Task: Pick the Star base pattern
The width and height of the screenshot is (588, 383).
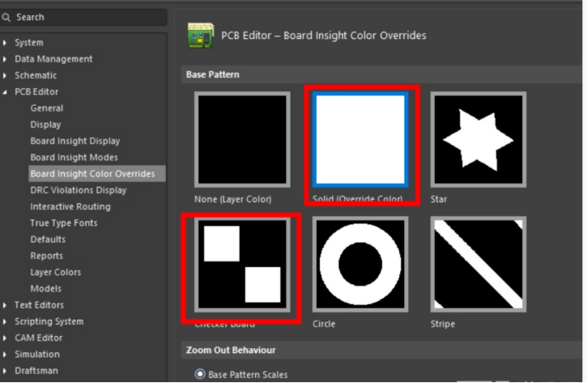Action: point(478,139)
